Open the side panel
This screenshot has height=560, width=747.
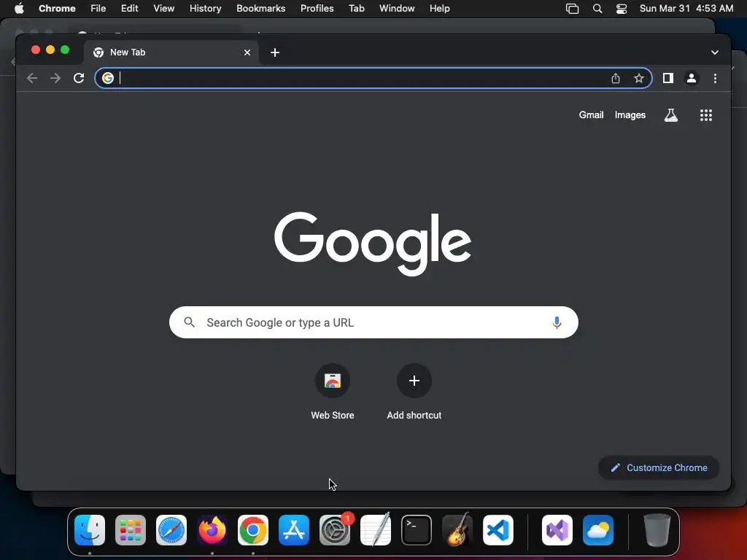pyautogui.click(x=668, y=78)
